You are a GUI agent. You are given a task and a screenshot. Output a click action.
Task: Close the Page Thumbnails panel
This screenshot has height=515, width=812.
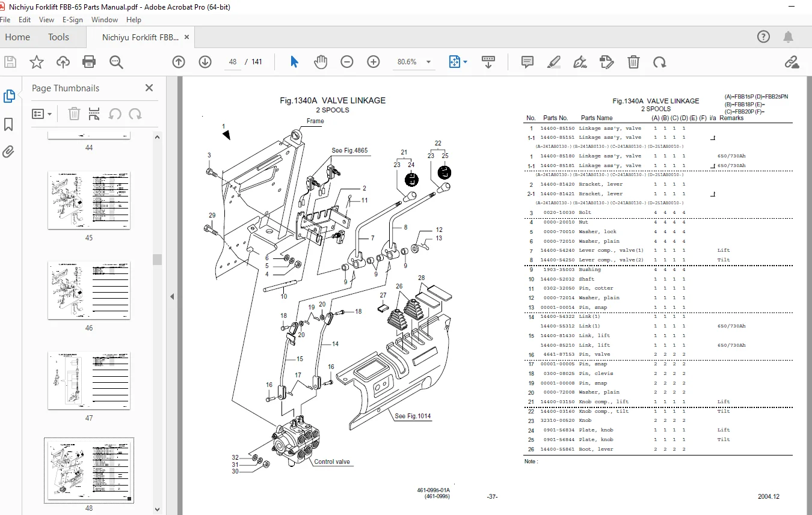coord(149,88)
